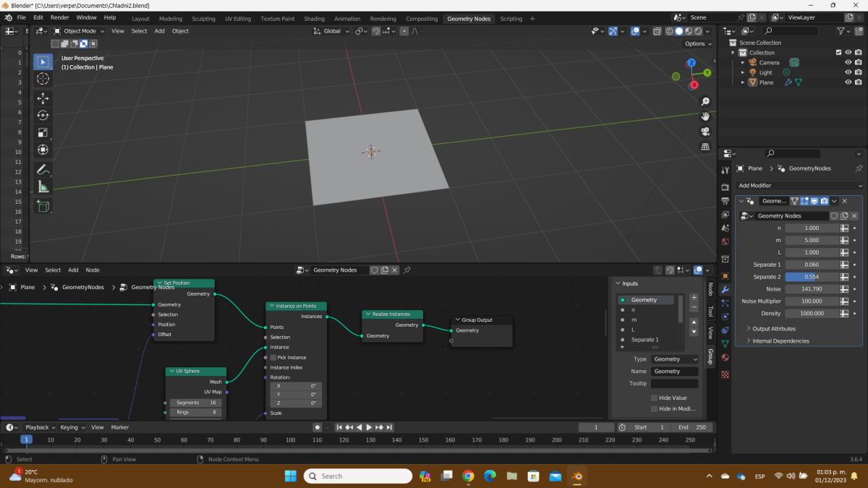Play the animation forward
868x488 pixels.
369,427
